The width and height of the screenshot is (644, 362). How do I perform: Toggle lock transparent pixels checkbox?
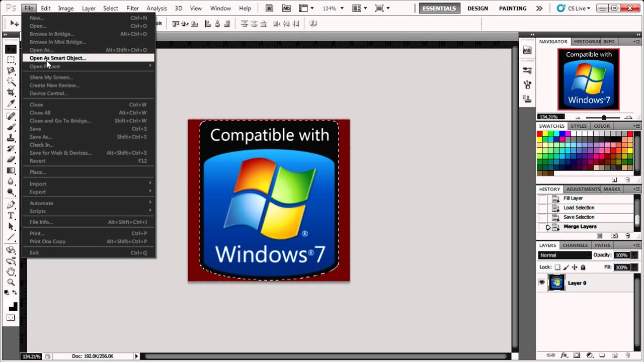pyautogui.click(x=557, y=267)
